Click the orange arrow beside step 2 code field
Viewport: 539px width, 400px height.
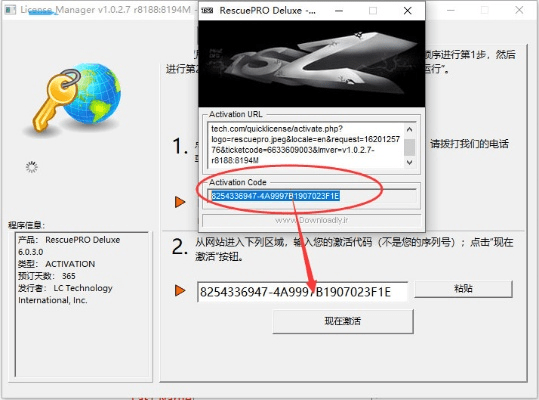pos(180,290)
